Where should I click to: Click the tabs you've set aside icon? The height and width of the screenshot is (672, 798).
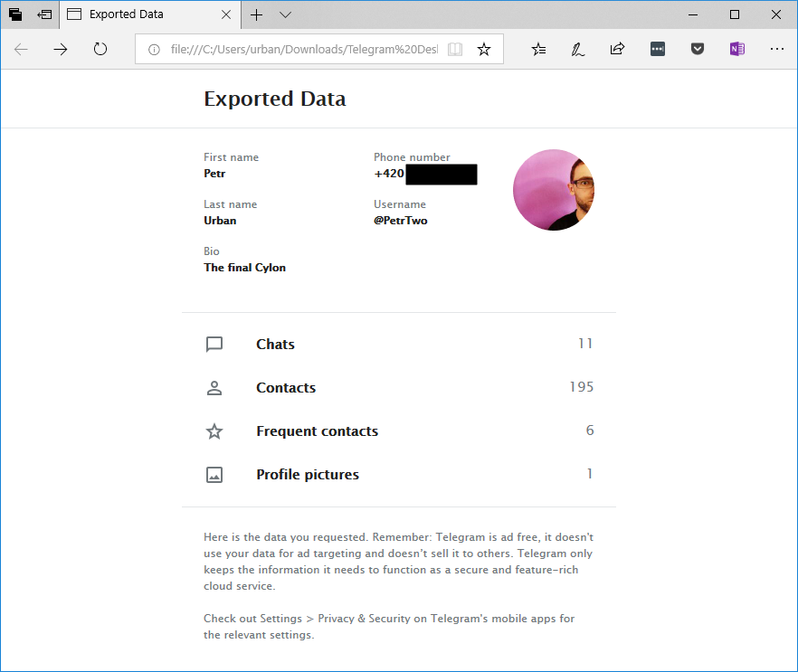[15, 14]
